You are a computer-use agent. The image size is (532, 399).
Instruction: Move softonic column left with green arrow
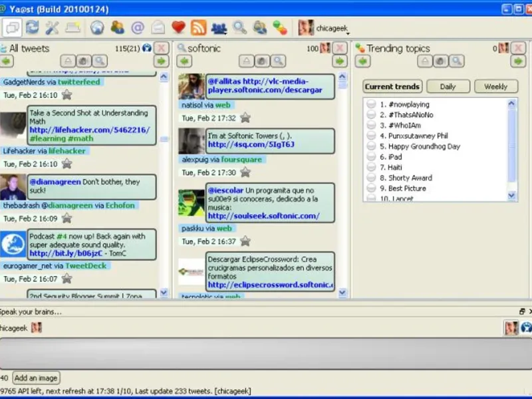click(184, 61)
